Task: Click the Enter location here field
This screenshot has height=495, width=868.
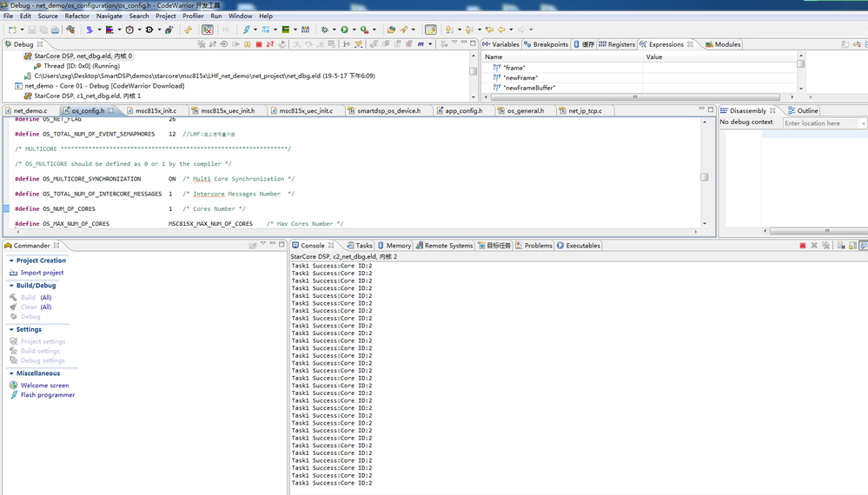Action: (821, 123)
